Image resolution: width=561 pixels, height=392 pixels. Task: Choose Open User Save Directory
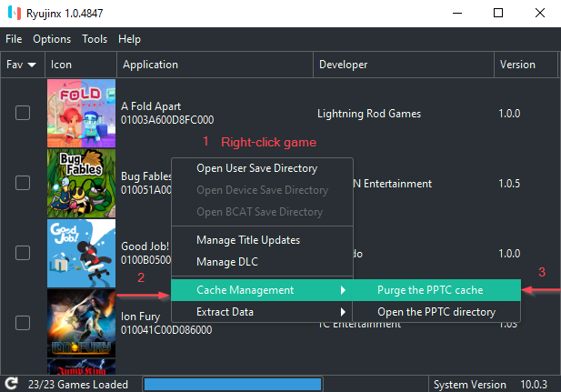tap(262, 168)
